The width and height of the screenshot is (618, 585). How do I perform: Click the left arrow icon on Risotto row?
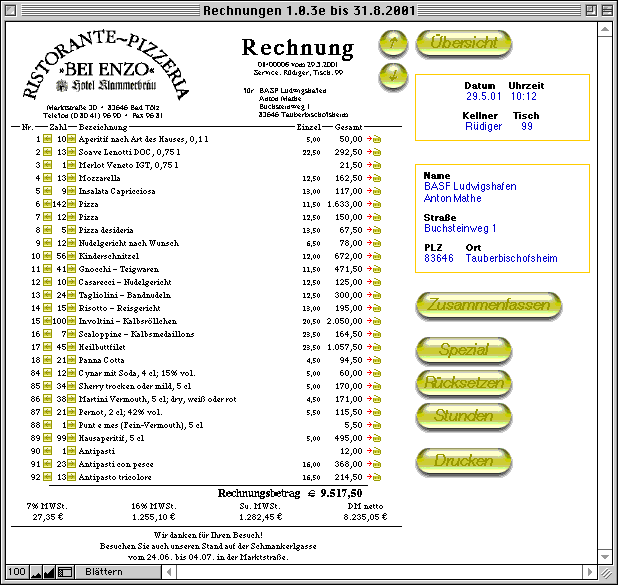[x=46, y=307]
